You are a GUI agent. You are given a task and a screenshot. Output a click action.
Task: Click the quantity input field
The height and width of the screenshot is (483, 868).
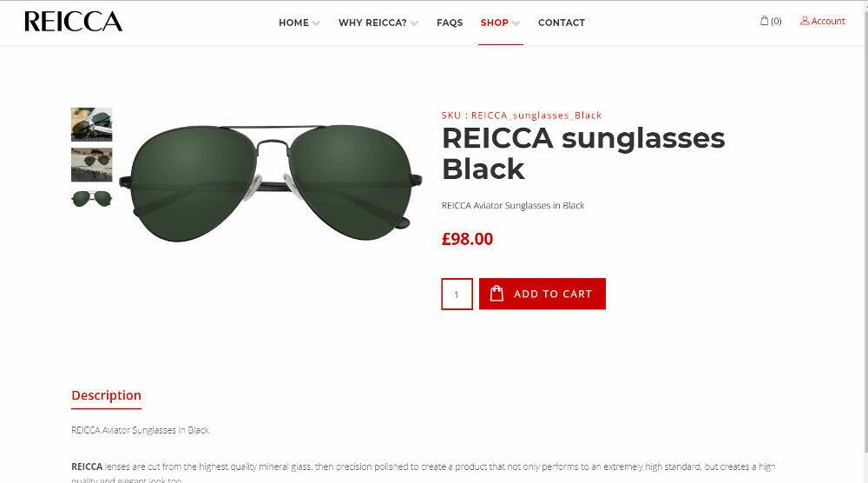point(457,294)
